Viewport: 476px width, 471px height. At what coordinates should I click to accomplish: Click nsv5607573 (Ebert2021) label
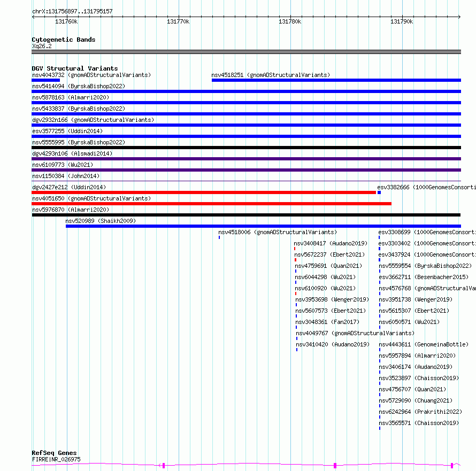point(331,311)
